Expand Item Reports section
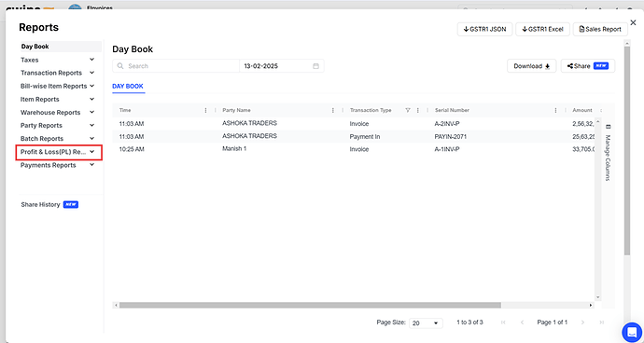The width and height of the screenshot is (644, 343). [x=58, y=100]
